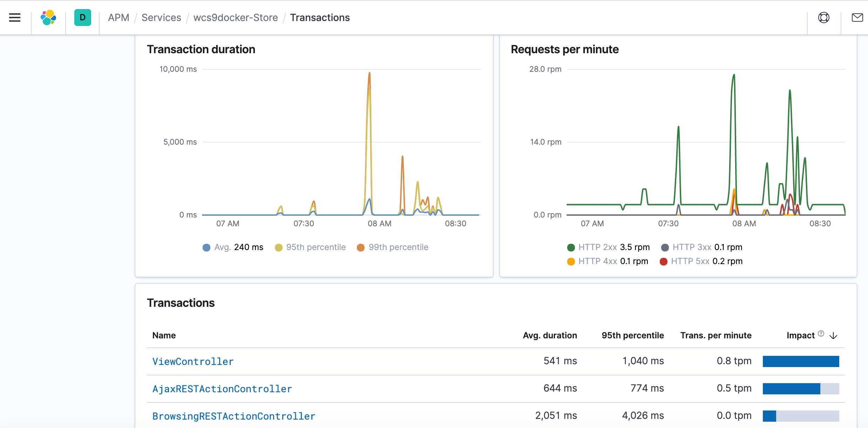Click the Impact sort arrow
Image resolution: width=868 pixels, height=428 pixels.
(x=833, y=336)
